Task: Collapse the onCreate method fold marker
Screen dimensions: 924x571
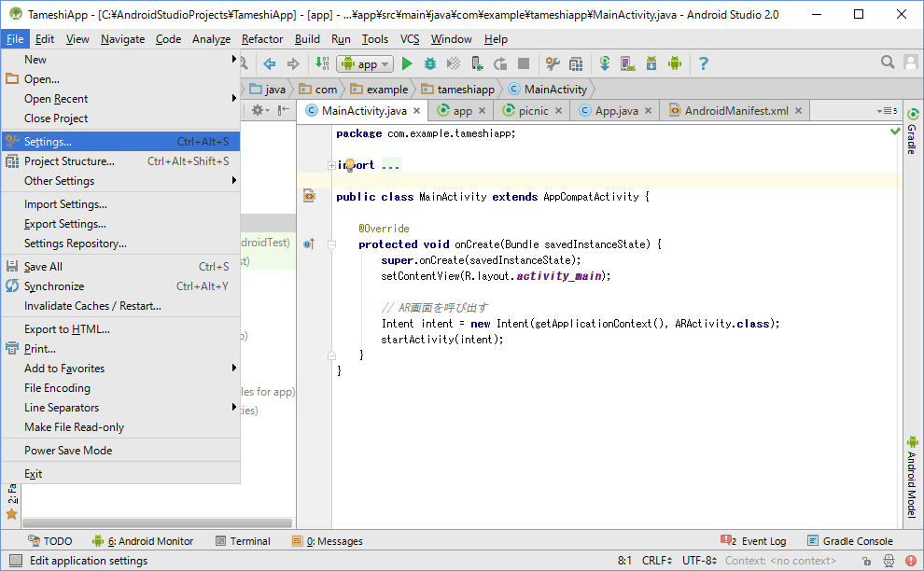Action: coord(331,244)
